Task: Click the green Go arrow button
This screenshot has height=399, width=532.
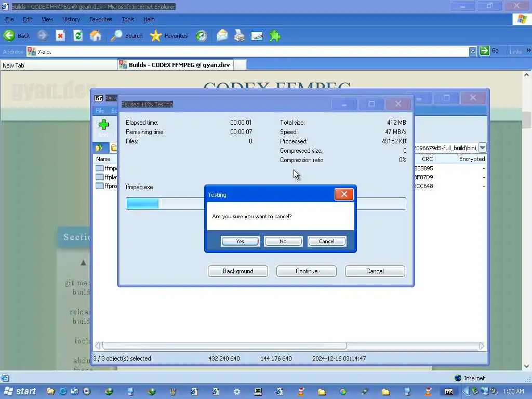Action: point(485,51)
